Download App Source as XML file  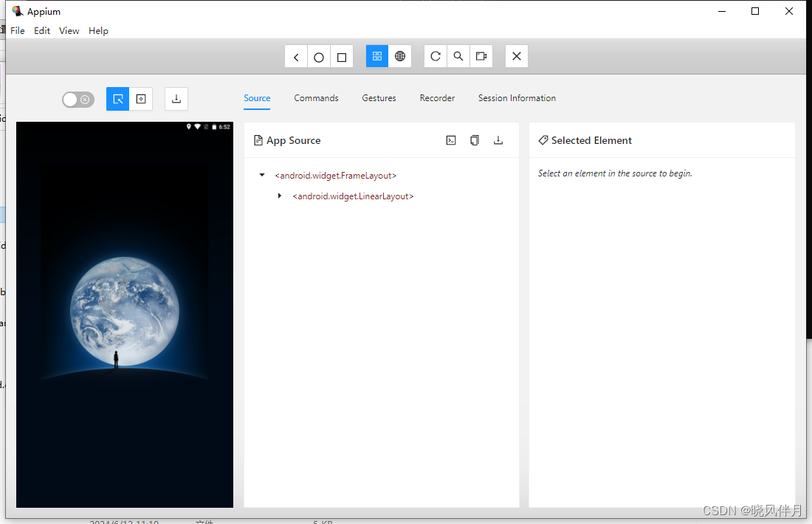(x=498, y=140)
